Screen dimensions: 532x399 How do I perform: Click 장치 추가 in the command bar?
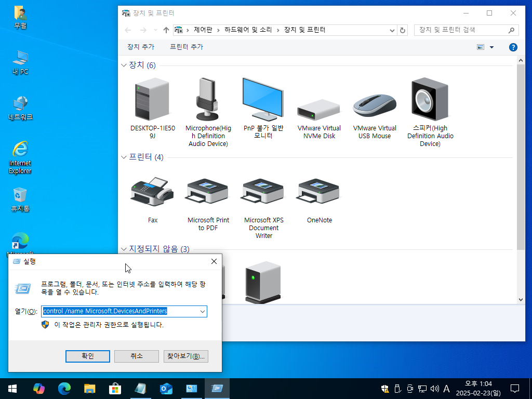point(140,47)
